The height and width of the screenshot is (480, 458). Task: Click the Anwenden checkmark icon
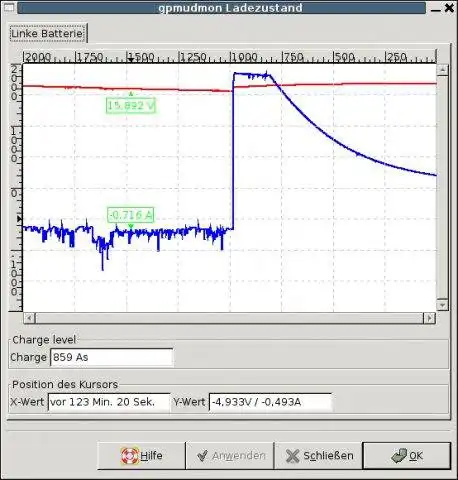point(202,456)
